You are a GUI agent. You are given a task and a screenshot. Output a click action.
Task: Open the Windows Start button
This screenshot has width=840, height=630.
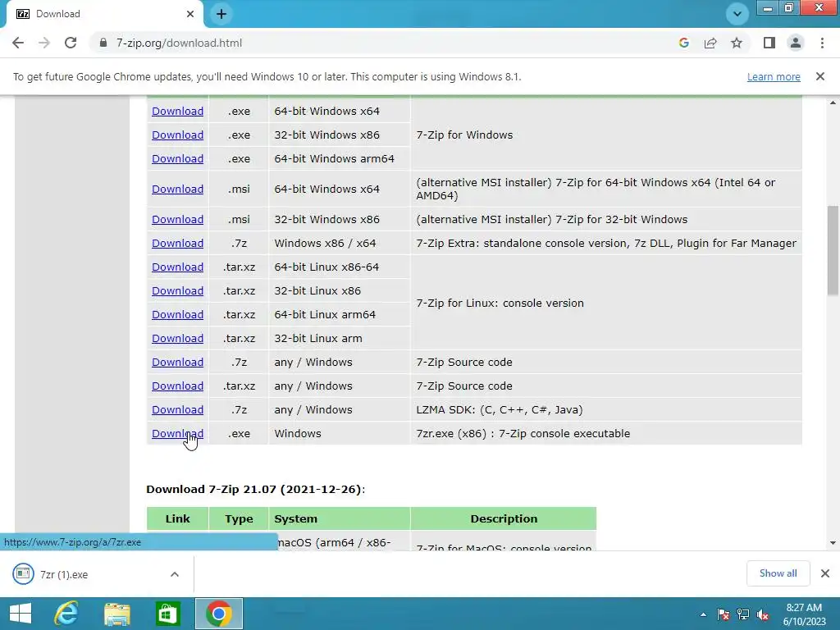pos(21,614)
